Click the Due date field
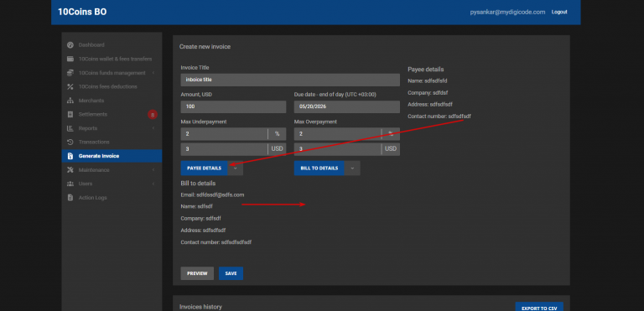 point(346,106)
